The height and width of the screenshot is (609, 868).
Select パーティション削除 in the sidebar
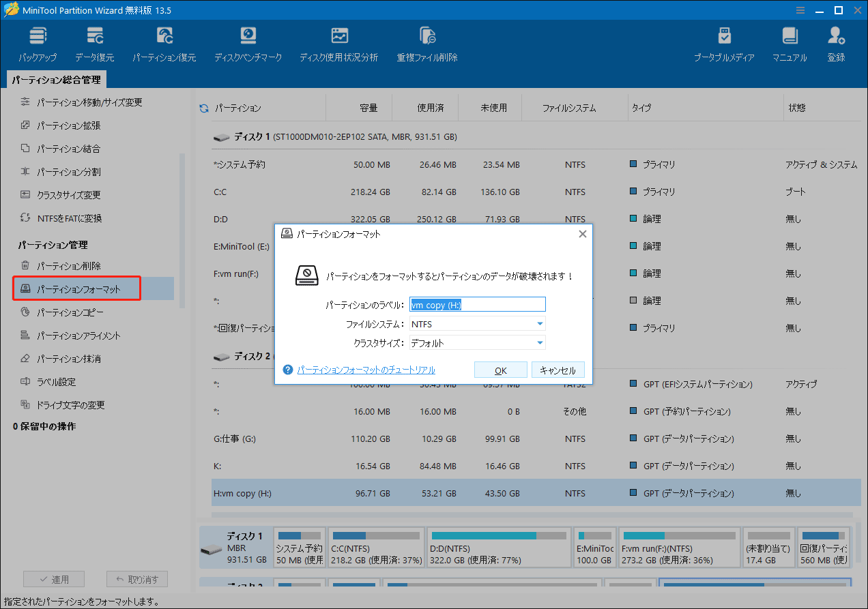68,265
